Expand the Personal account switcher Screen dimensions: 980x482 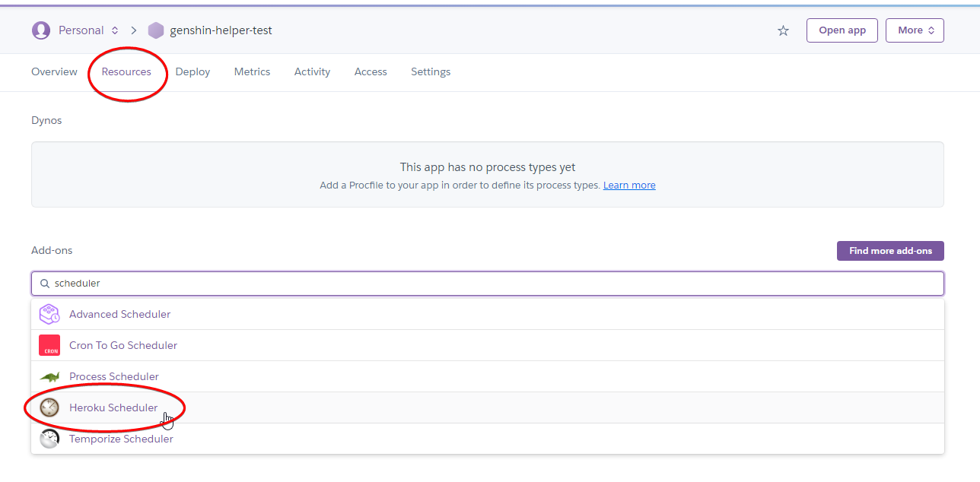114,30
